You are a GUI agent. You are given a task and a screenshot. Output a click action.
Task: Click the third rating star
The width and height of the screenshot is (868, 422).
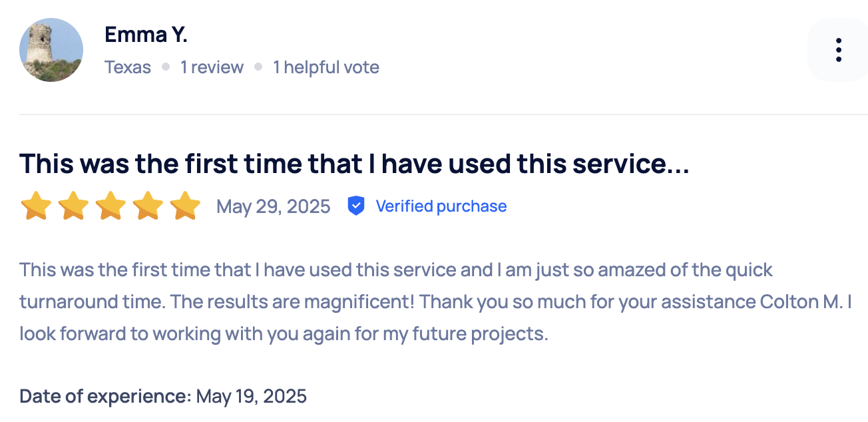[110, 206]
